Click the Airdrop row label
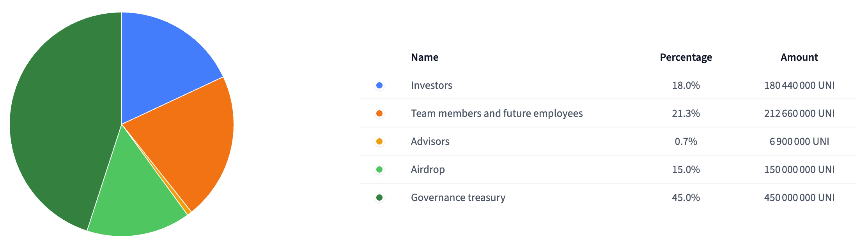 [428, 169]
